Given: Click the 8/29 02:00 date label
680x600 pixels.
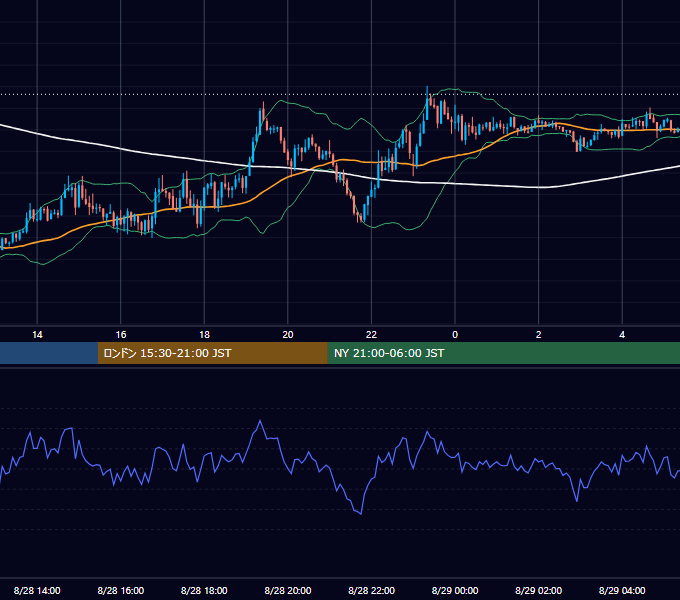Looking at the screenshot, I should pyautogui.click(x=539, y=590).
